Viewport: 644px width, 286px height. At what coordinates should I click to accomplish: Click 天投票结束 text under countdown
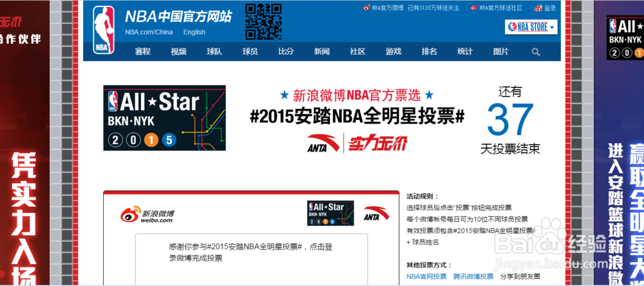[510, 148]
